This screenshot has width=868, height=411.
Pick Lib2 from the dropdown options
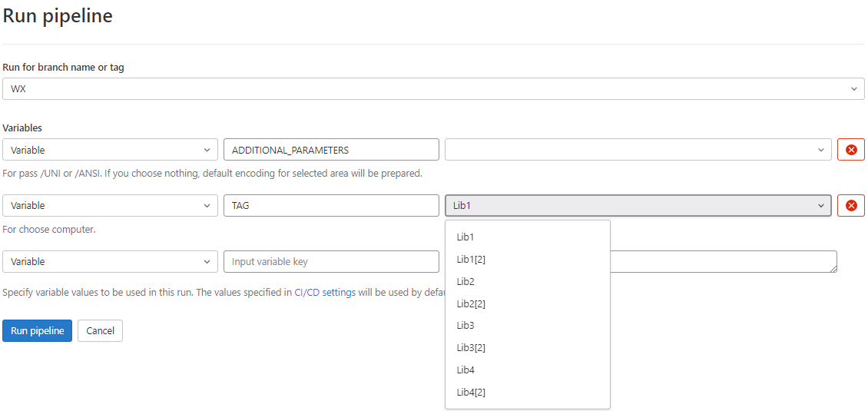[465, 282]
